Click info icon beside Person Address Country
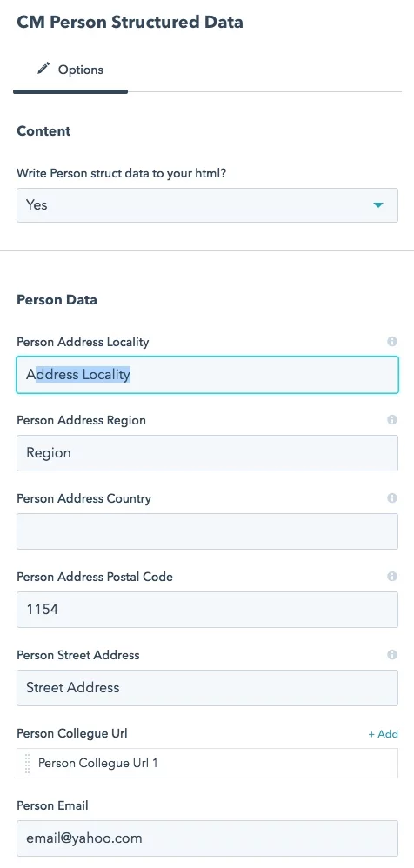The height and width of the screenshot is (868, 414). point(392,497)
